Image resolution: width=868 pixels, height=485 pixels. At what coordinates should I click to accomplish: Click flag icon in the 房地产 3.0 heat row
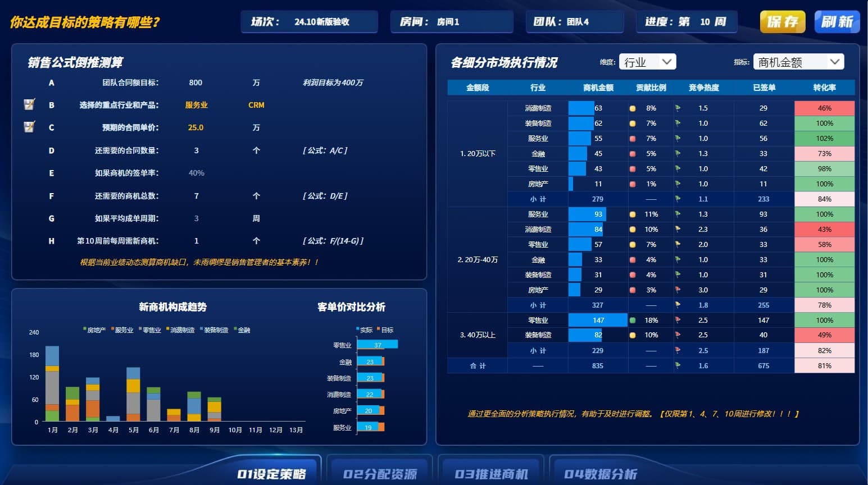[678, 290]
